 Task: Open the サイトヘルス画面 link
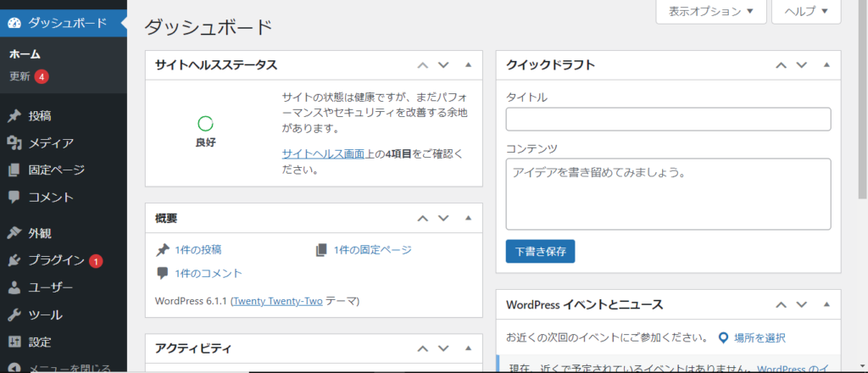[x=323, y=153]
